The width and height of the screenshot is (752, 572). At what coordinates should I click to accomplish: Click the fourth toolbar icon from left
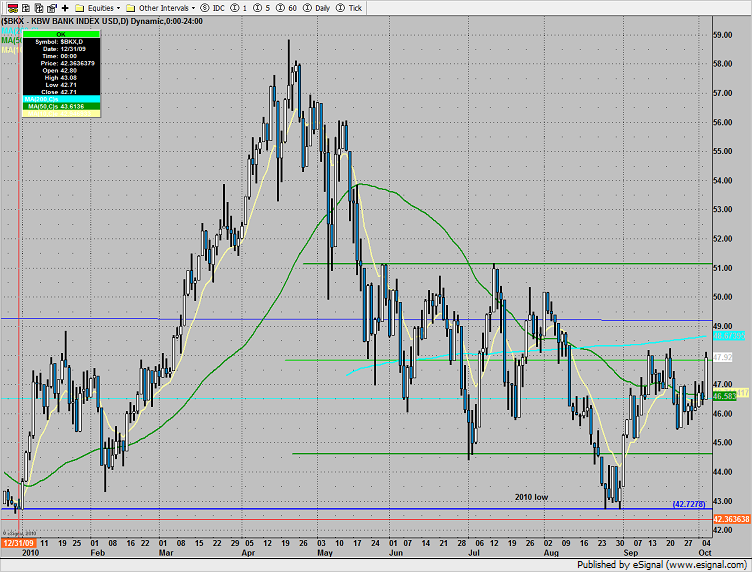tap(50, 6)
